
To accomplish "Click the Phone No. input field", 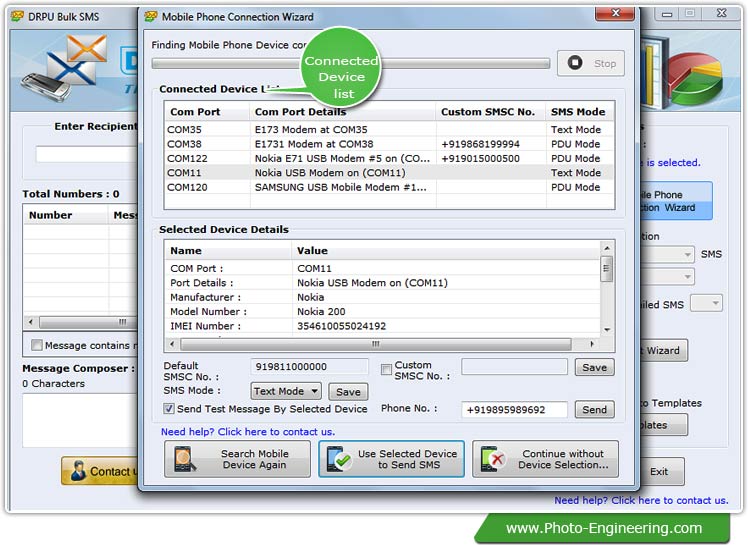I will pos(514,409).
